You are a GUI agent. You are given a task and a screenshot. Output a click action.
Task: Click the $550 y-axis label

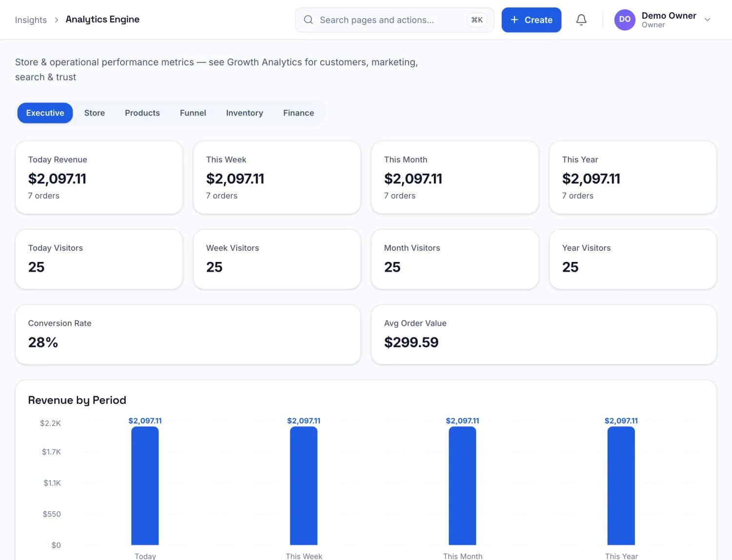52,514
